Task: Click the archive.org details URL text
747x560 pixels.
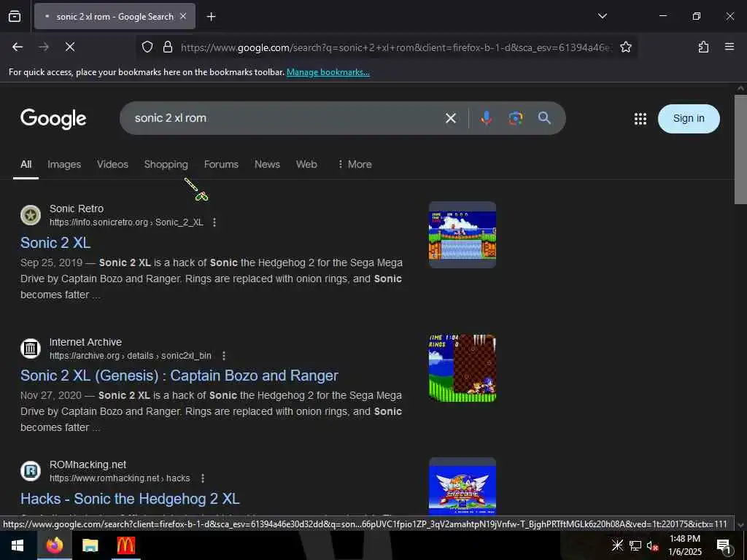Action: (130, 356)
